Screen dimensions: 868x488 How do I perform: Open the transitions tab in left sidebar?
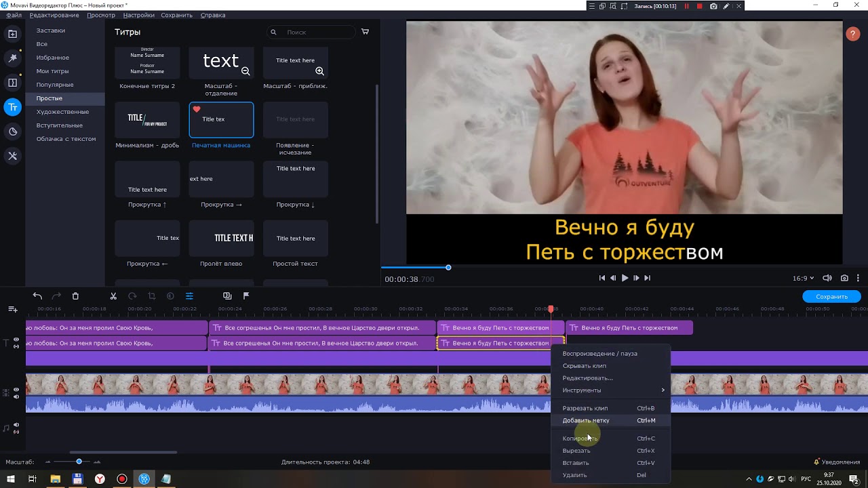coord(12,83)
